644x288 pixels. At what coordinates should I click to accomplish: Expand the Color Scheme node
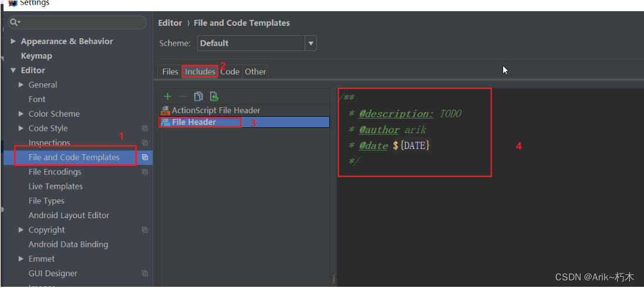(x=21, y=114)
